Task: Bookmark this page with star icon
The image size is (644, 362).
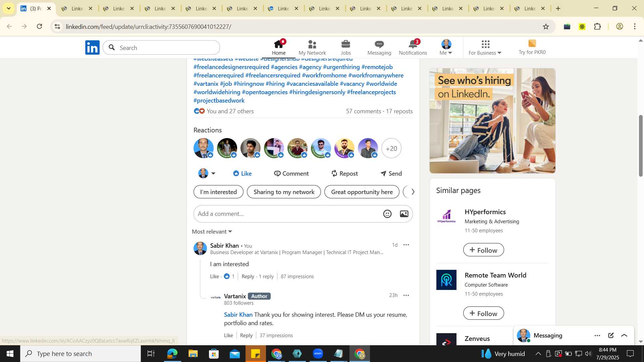Action: pos(546,26)
